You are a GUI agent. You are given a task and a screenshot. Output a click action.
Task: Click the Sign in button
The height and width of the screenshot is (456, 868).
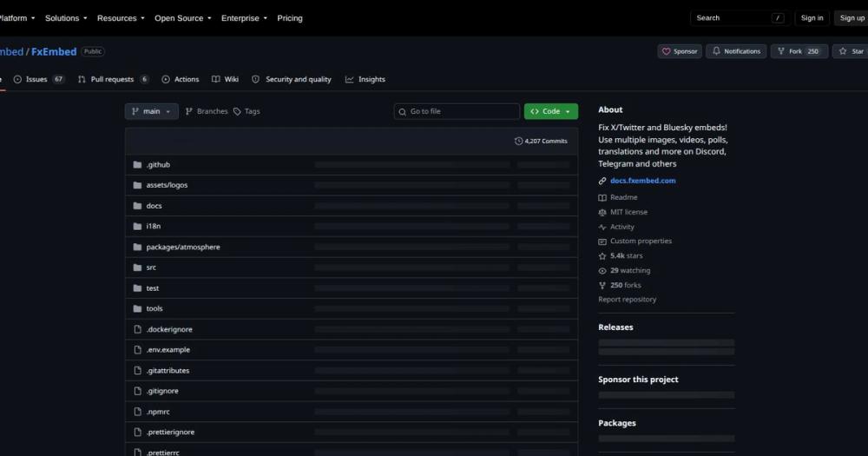tap(812, 18)
